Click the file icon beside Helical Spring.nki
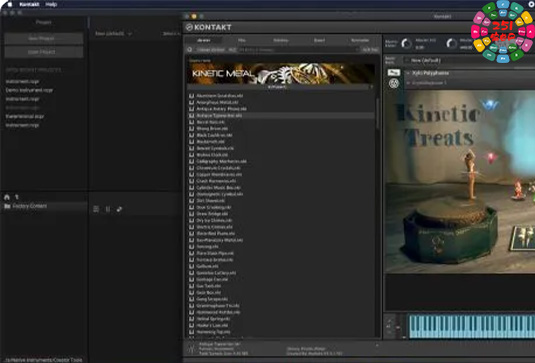 coord(191,319)
